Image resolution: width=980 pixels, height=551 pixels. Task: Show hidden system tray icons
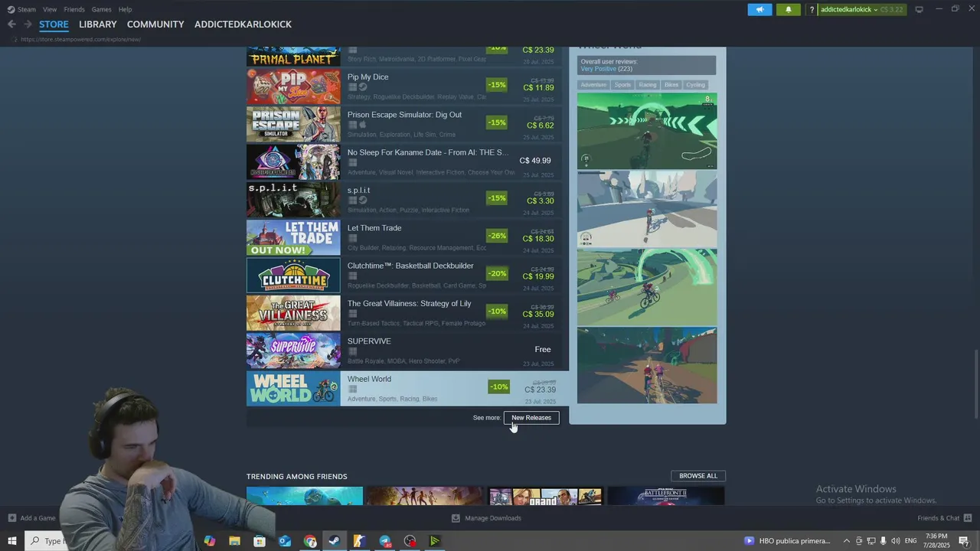pyautogui.click(x=847, y=541)
